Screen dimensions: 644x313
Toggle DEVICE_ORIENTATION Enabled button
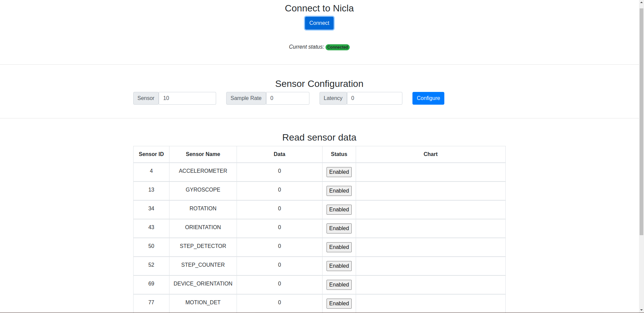coord(339,285)
